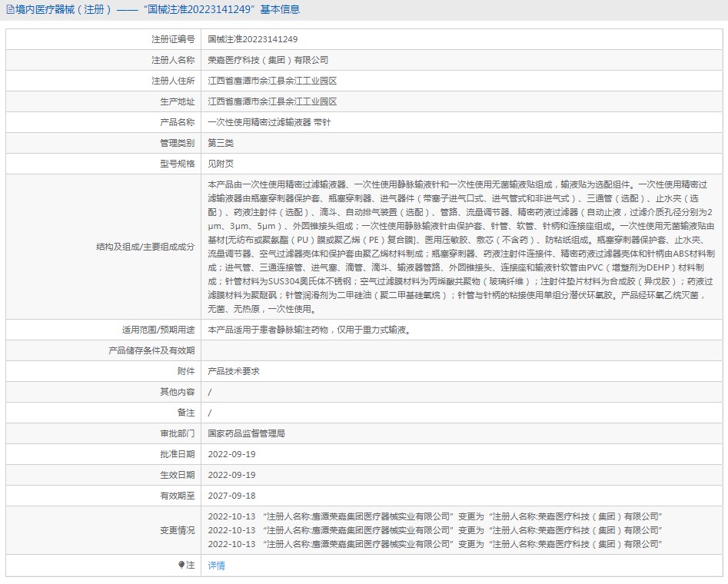The image size is (728, 584).
Task: Click the 注册人住所 address value
Action: click(272, 81)
